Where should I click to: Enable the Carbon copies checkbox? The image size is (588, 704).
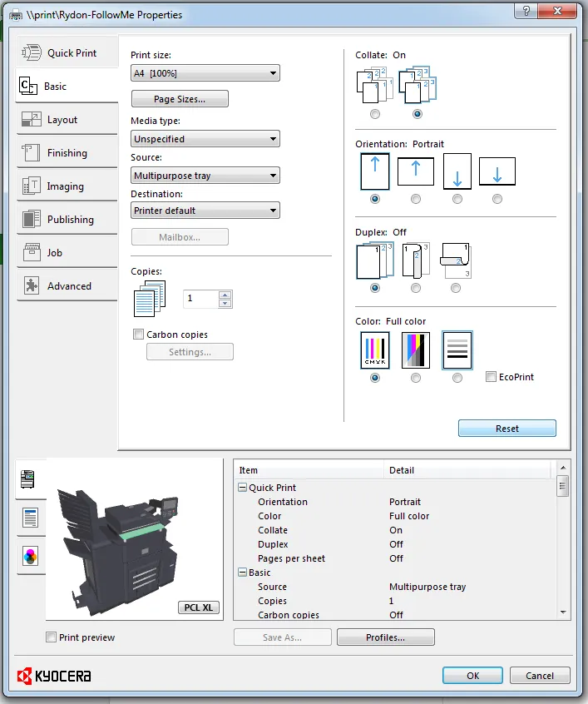tap(139, 334)
